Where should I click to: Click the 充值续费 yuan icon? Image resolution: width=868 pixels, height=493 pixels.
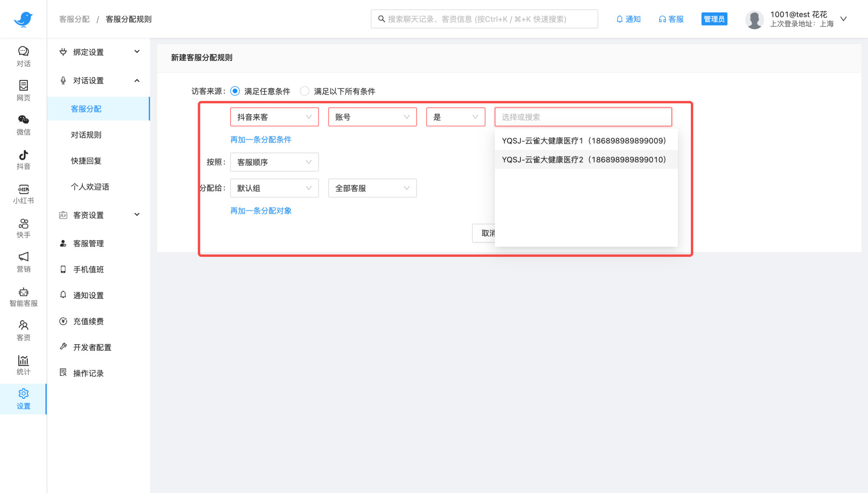(x=63, y=321)
